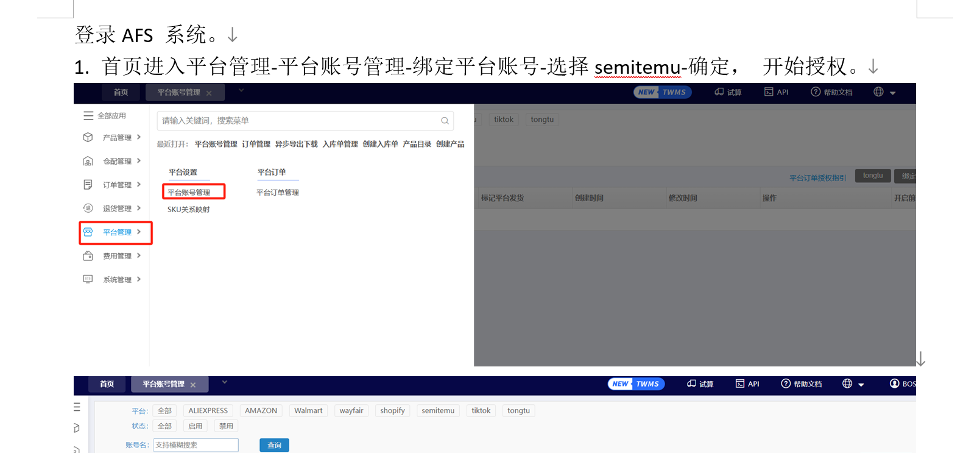Close the 平台账号管理 tab in the upper screenshot
Image resolution: width=980 pixels, height=453 pixels.
point(209,93)
